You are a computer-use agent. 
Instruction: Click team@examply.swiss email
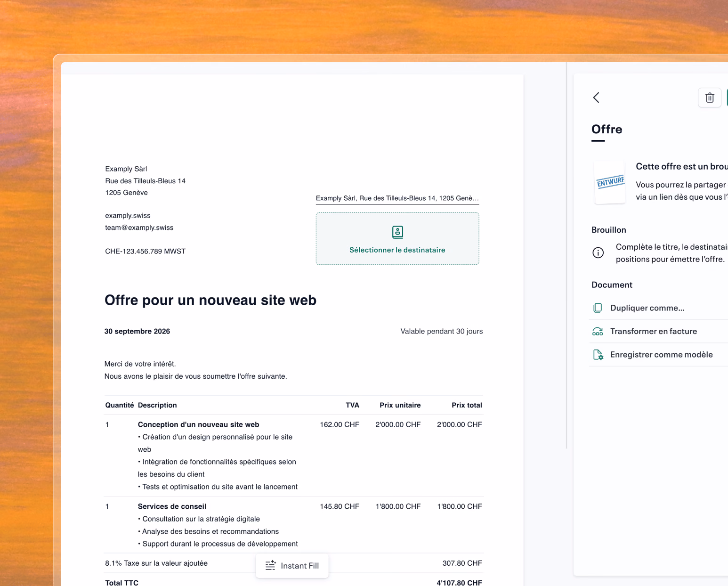(139, 228)
